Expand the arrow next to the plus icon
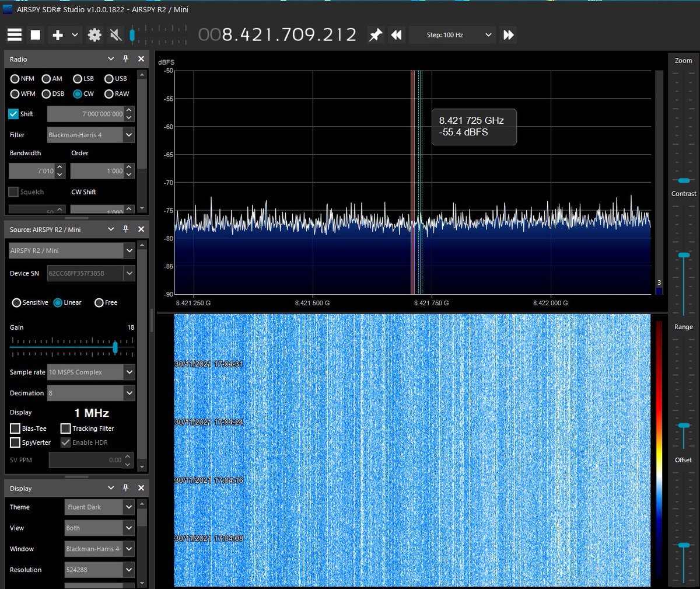700x589 pixels. click(x=75, y=35)
